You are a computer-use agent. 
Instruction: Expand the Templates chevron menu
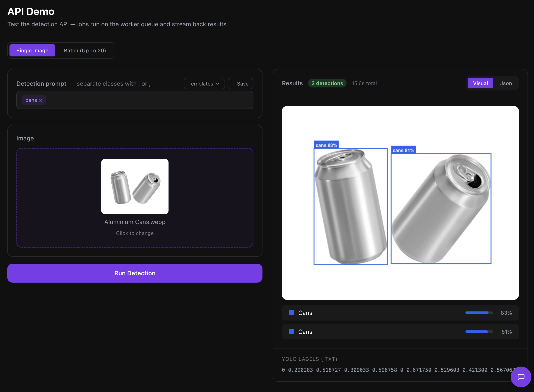tap(218, 84)
